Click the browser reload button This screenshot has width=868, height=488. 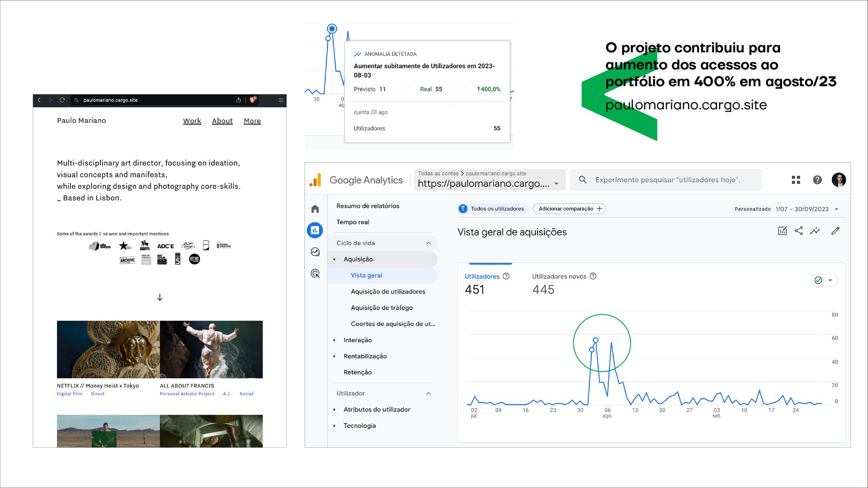(62, 100)
